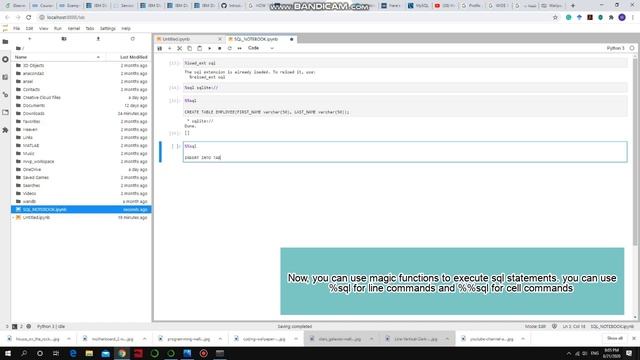640x360 pixels.
Task: Reload the browser page
Action: click(29, 18)
